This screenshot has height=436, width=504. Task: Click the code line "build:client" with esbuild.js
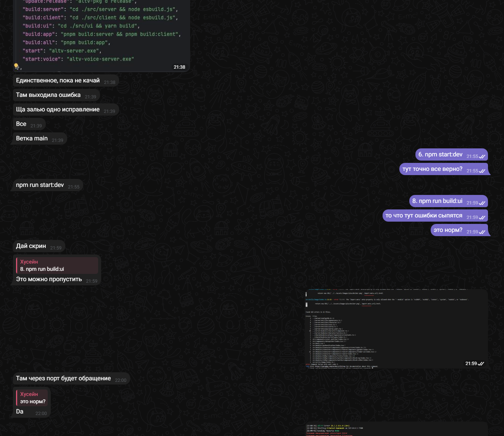point(100,18)
